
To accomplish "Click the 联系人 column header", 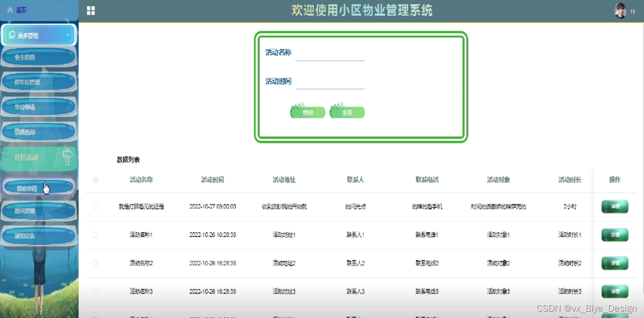I will coord(355,180).
